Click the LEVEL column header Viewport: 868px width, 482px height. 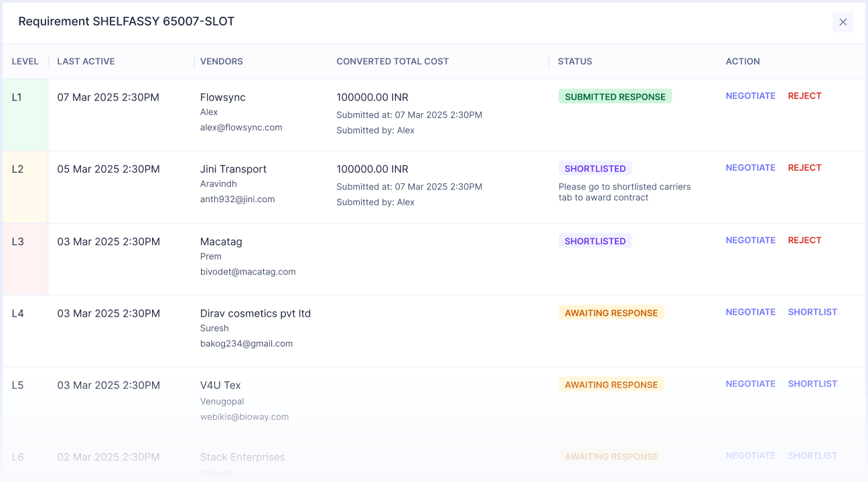[x=25, y=61]
